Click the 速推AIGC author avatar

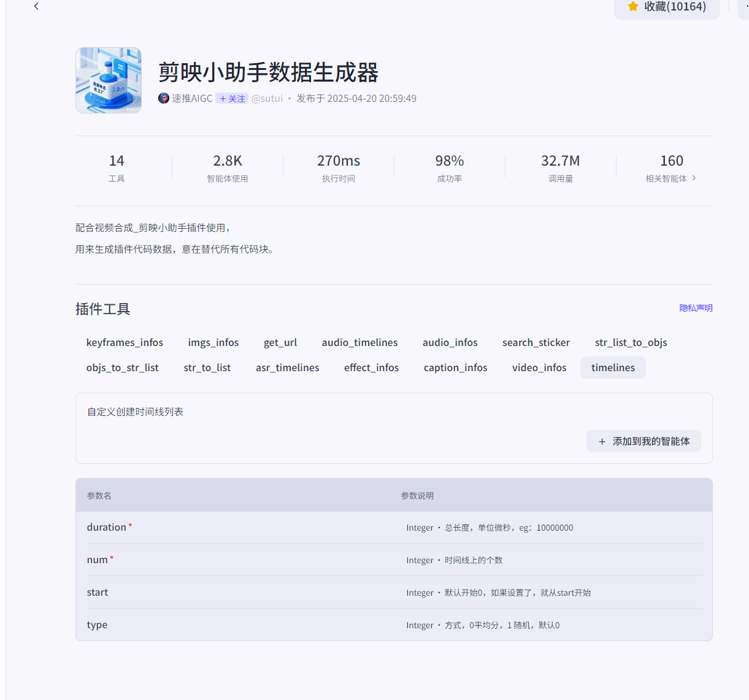coord(164,98)
